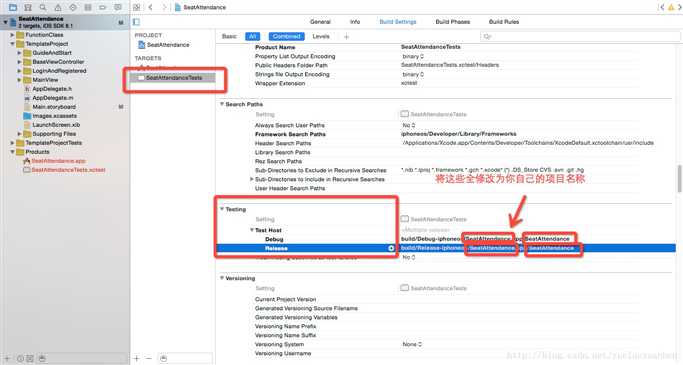Switch to the Info tab

[x=355, y=22]
